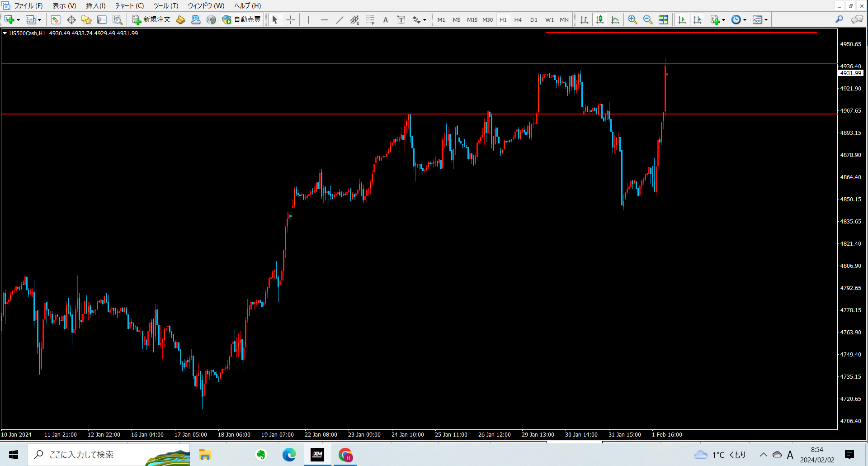Expand the new chart dropdown arrow

point(18,20)
